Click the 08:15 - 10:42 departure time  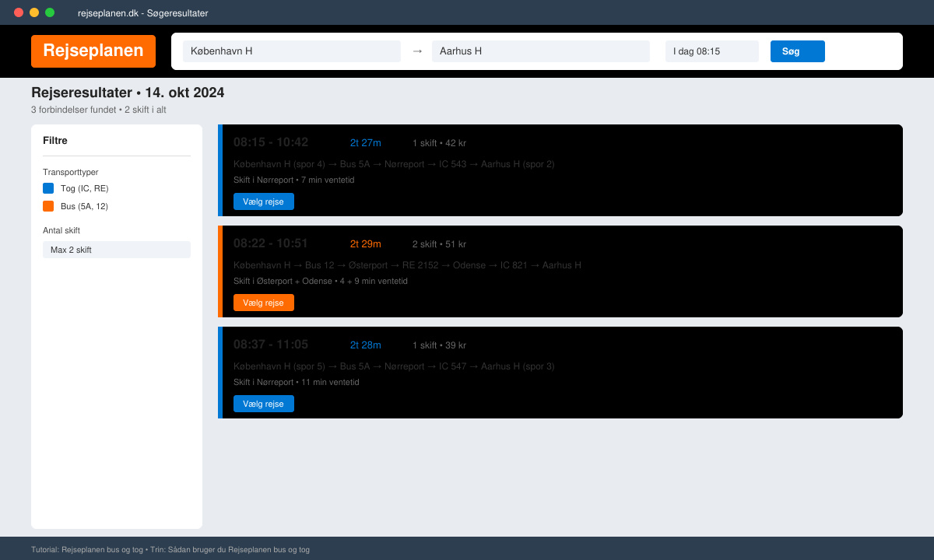[271, 142]
